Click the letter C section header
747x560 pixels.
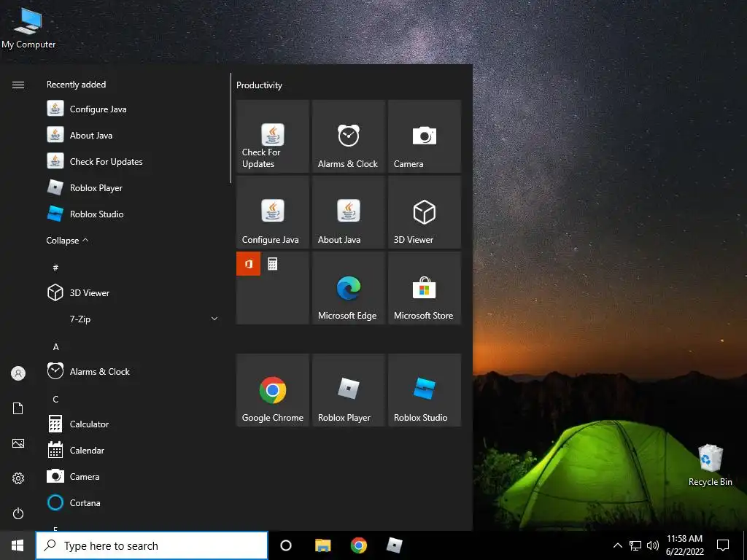coord(55,399)
